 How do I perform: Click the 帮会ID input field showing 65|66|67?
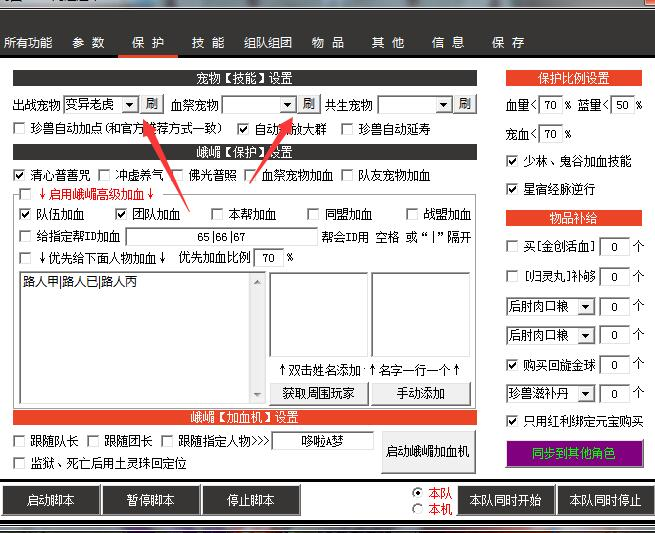click(220, 237)
